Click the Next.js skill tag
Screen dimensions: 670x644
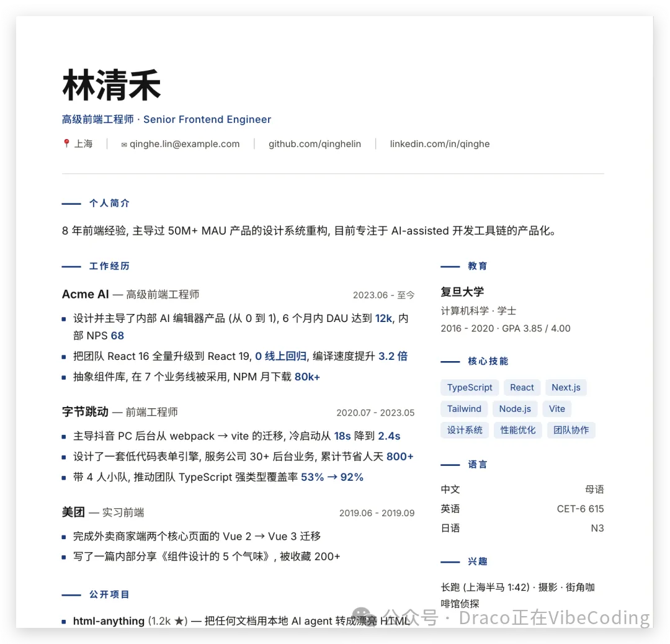point(566,387)
